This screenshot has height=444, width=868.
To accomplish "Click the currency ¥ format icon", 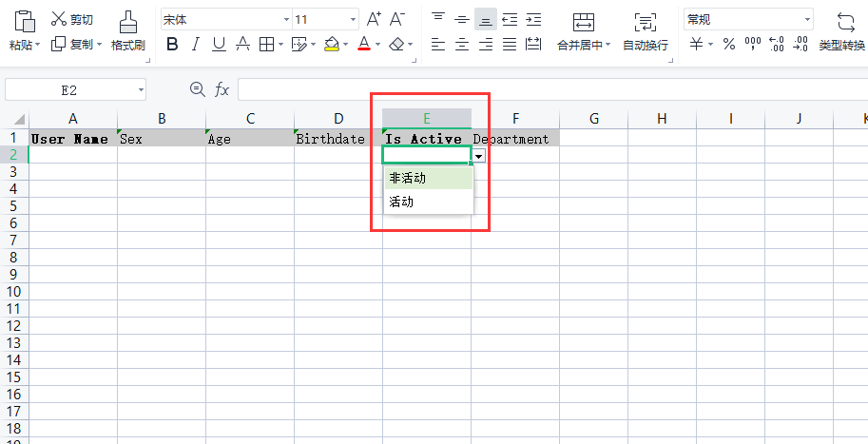I will point(696,45).
